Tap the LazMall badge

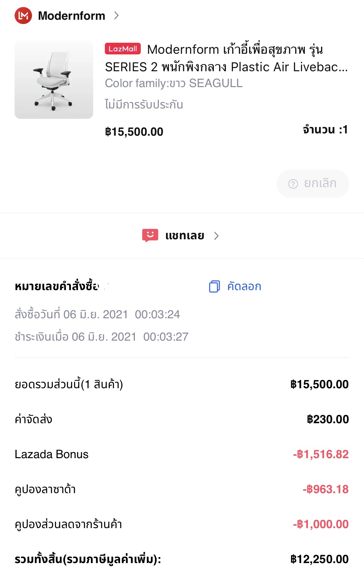[x=123, y=49]
